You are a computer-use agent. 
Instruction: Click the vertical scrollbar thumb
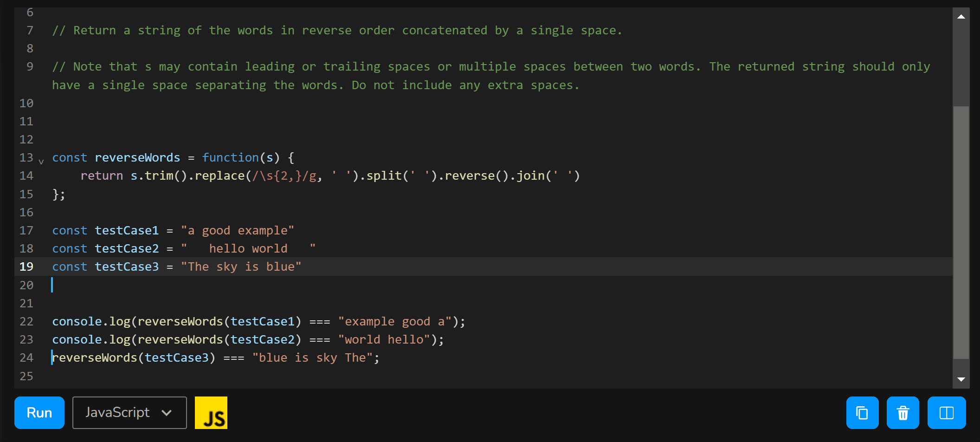coord(961,232)
